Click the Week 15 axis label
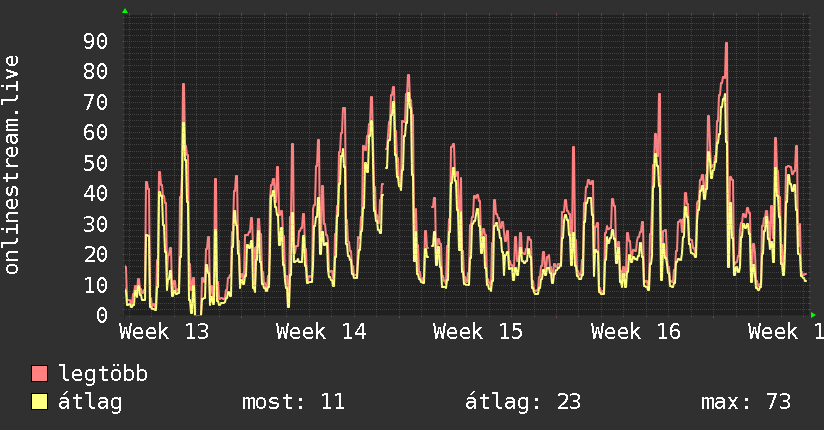824x430 pixels. coord(478,332)
